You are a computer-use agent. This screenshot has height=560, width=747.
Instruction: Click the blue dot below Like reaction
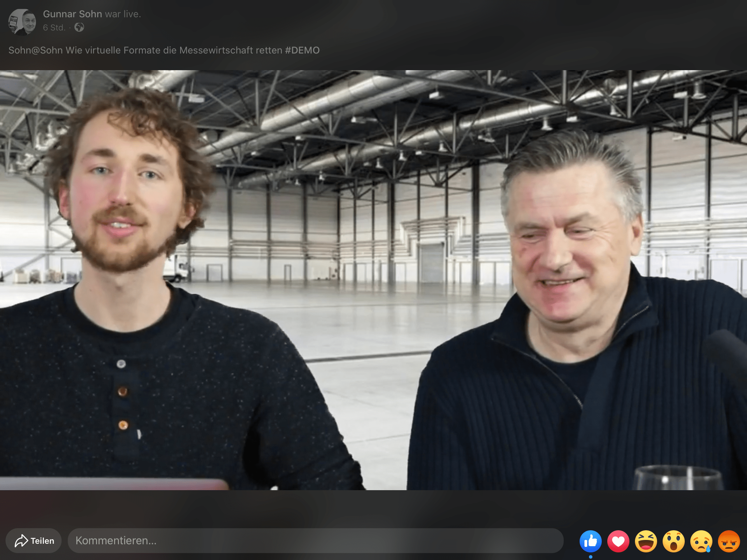(x=590, y=557)
